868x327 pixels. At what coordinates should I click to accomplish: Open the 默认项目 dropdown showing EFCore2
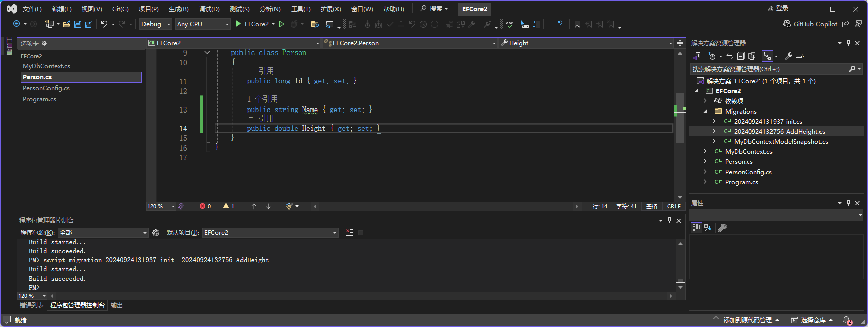[270, 233]
